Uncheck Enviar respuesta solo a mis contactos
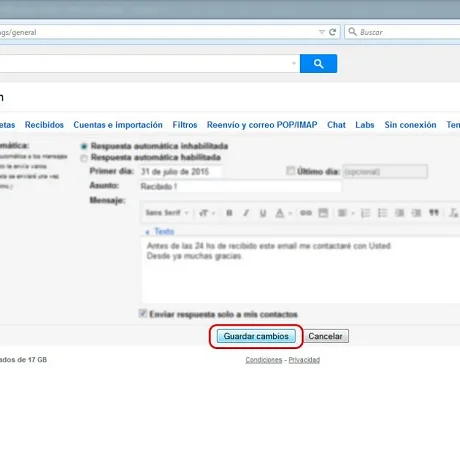The image size is (460, 460). click(143, 313)
